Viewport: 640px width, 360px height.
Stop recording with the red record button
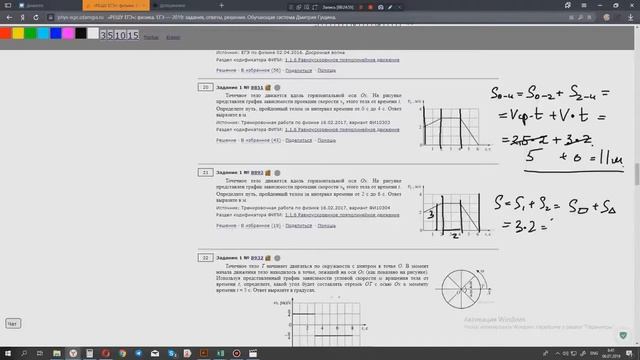pos(371,7)
